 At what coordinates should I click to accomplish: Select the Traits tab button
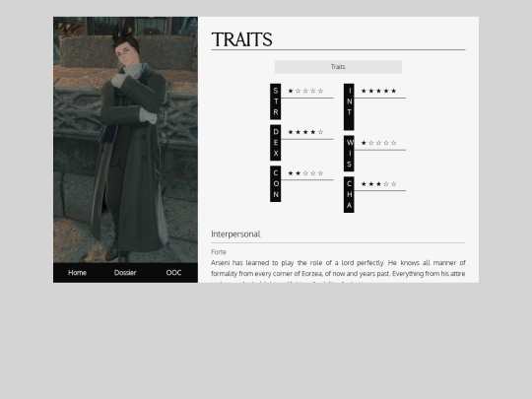pos(338,67)
